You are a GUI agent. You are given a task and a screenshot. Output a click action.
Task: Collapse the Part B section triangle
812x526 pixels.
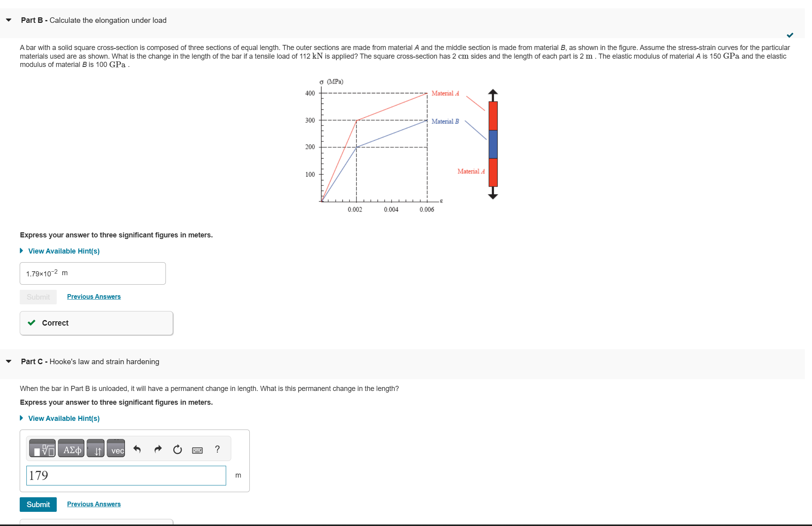(x=8, y=19)
